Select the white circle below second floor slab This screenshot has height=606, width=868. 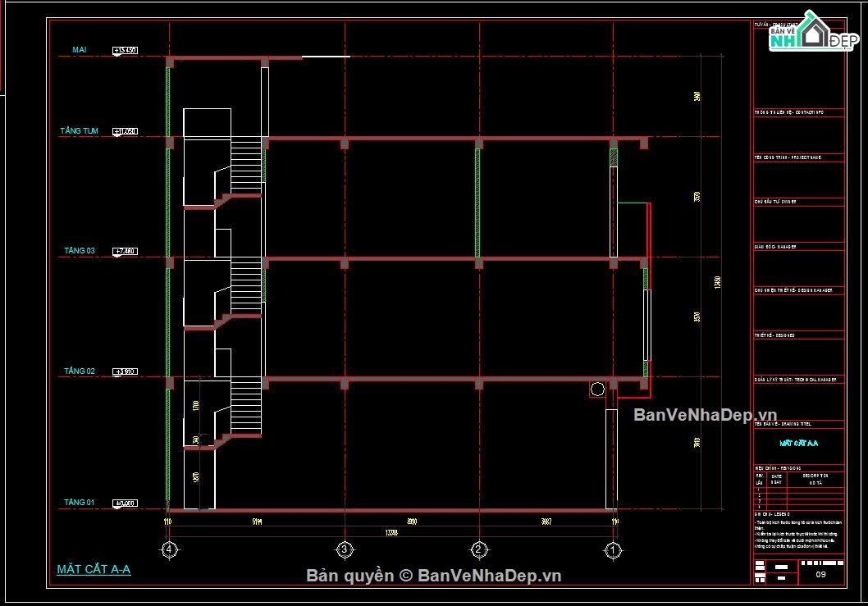[597, 389]
